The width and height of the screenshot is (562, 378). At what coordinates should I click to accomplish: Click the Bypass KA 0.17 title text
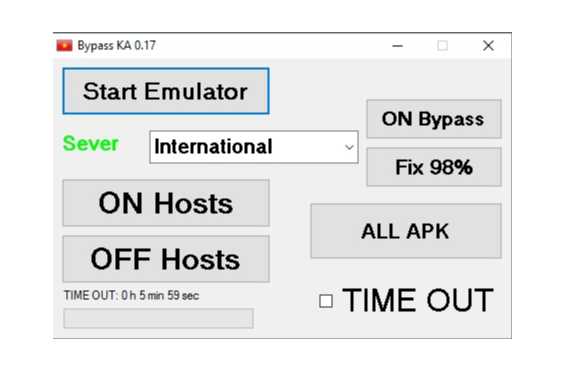[x=116, y=46]
